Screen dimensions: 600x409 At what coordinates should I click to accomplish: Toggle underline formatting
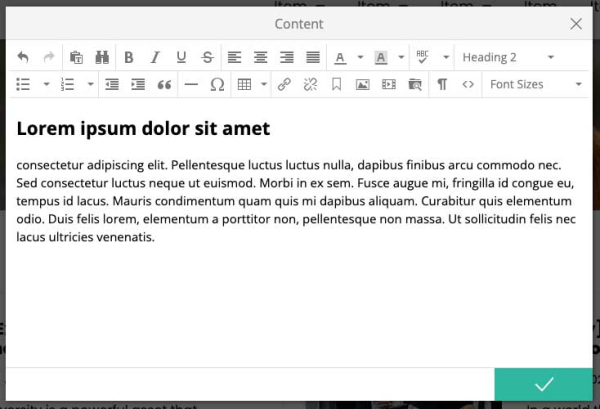[181, 57]
